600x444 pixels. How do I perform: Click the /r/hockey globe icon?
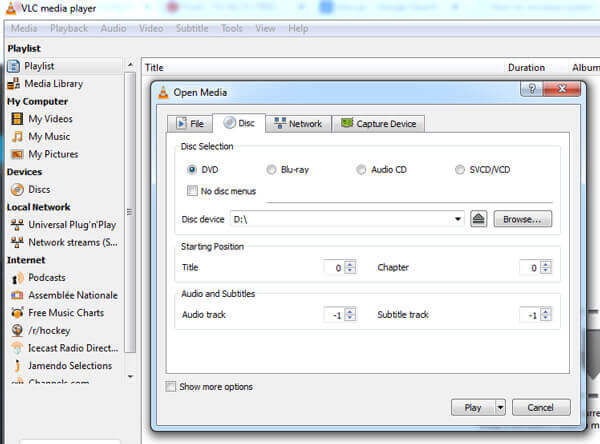pos(17,330)
